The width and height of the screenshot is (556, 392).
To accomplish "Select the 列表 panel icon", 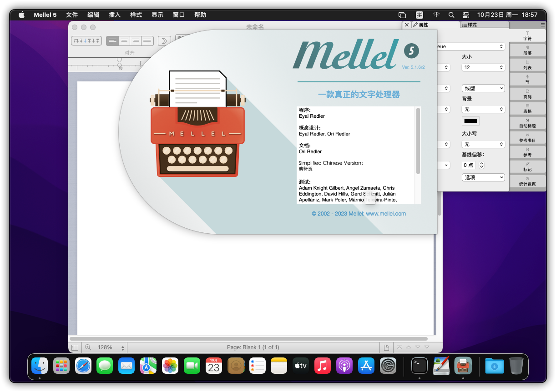I will click(x=527, y=65).
